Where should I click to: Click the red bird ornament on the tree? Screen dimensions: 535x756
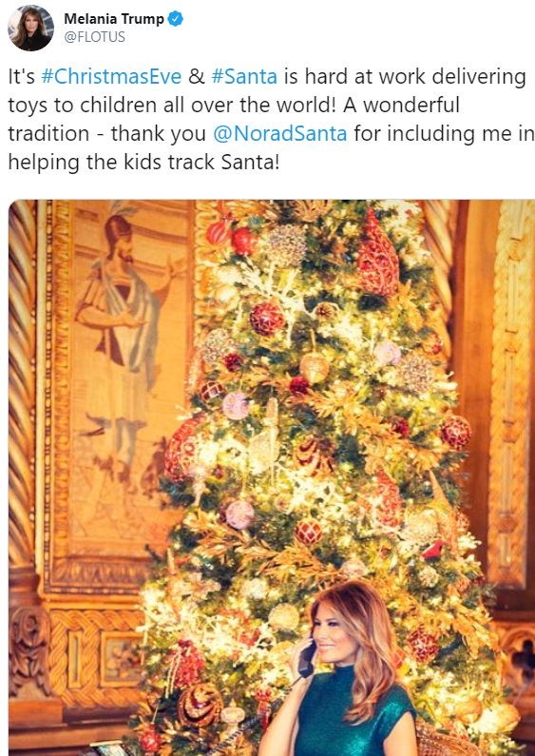click(432, 550)
